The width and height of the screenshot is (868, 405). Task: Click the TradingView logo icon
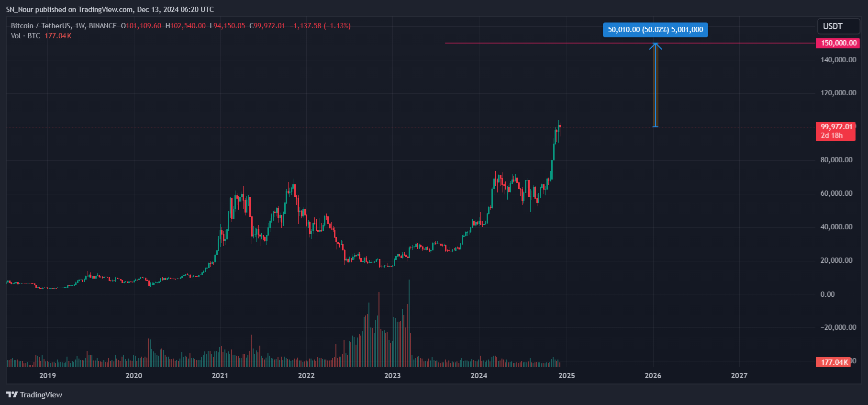pyautogui.click(x=12, y=394)
